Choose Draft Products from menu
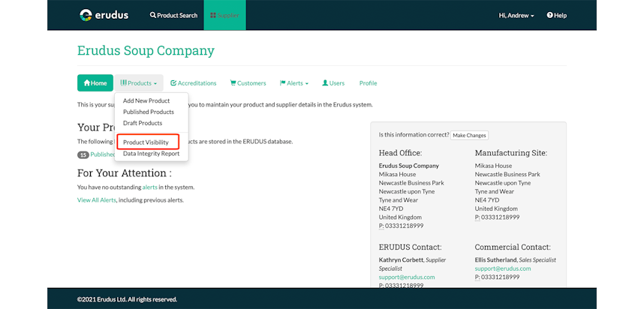 143,123
